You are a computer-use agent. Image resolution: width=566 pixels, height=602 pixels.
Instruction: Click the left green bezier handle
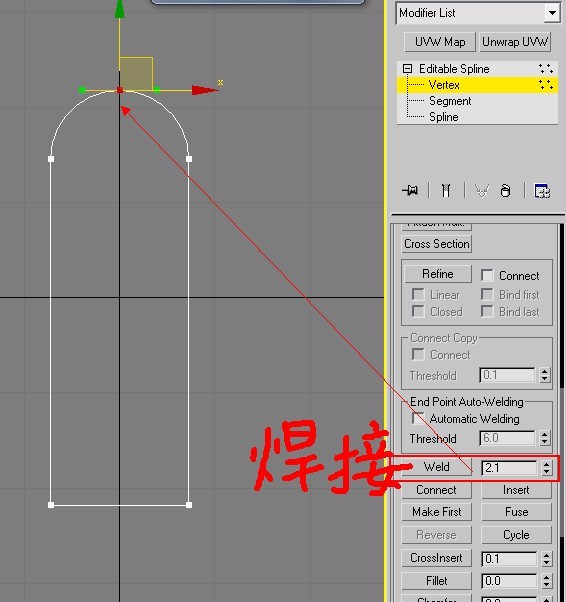point(81,90)
